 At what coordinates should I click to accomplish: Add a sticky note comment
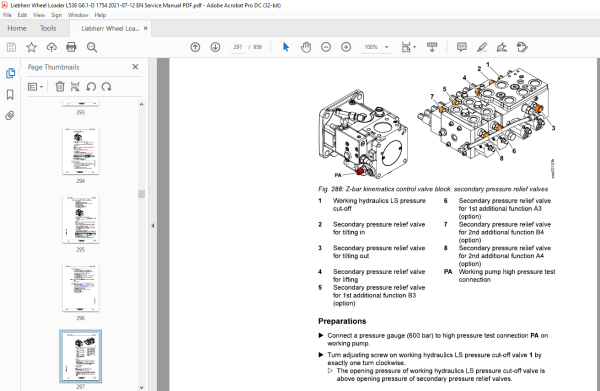pos(461,47)
